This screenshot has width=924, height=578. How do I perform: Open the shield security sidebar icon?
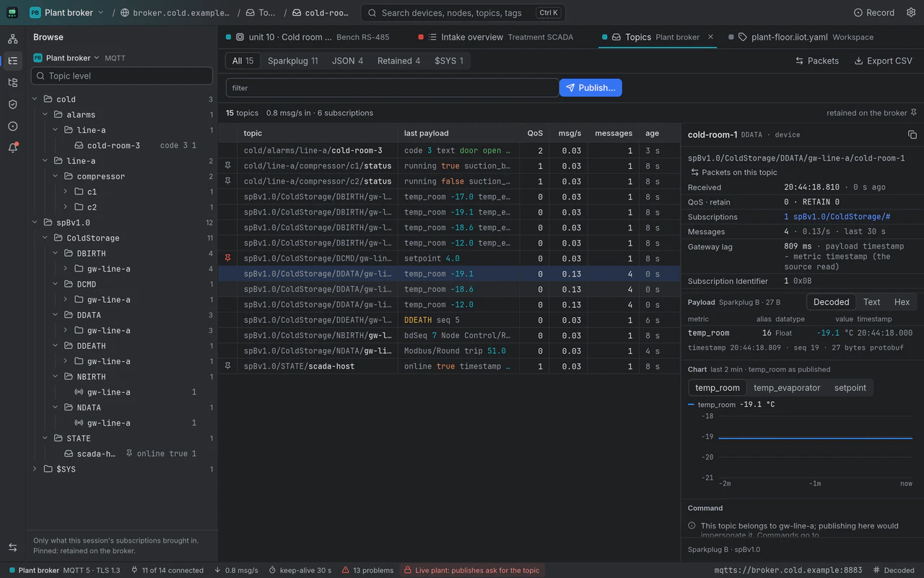tap(12, 104)
